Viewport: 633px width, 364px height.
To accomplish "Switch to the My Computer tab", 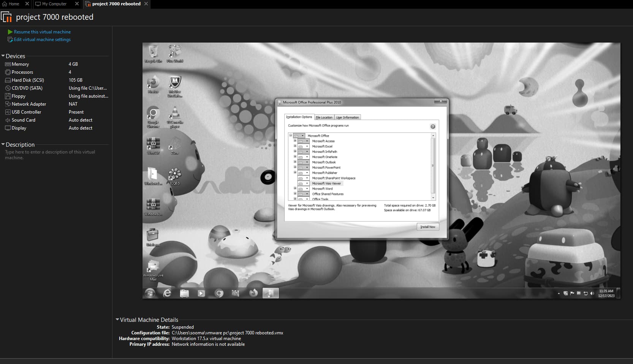I will click(x=54, y=4).
